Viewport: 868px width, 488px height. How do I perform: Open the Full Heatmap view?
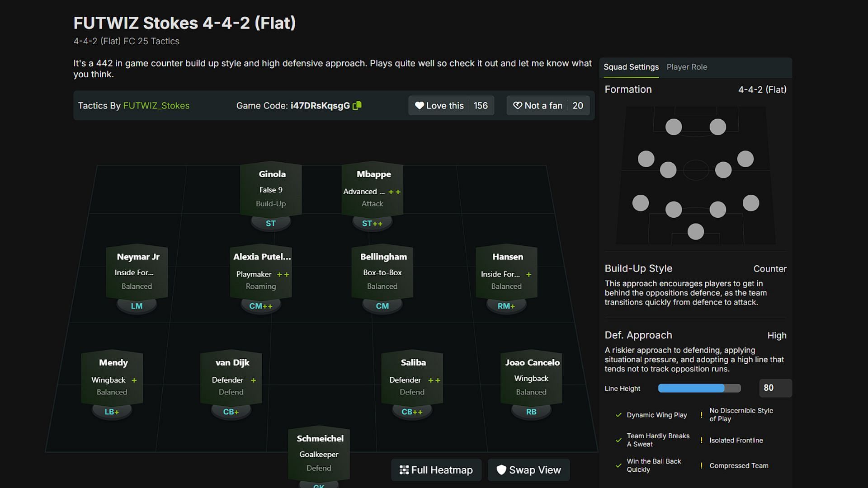tap(436, 470)
